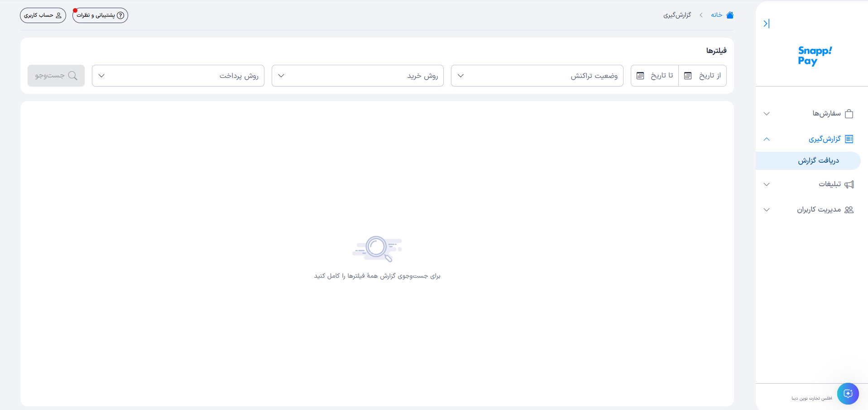Click the users icon for مدیریت کاربران

[849, 210]
